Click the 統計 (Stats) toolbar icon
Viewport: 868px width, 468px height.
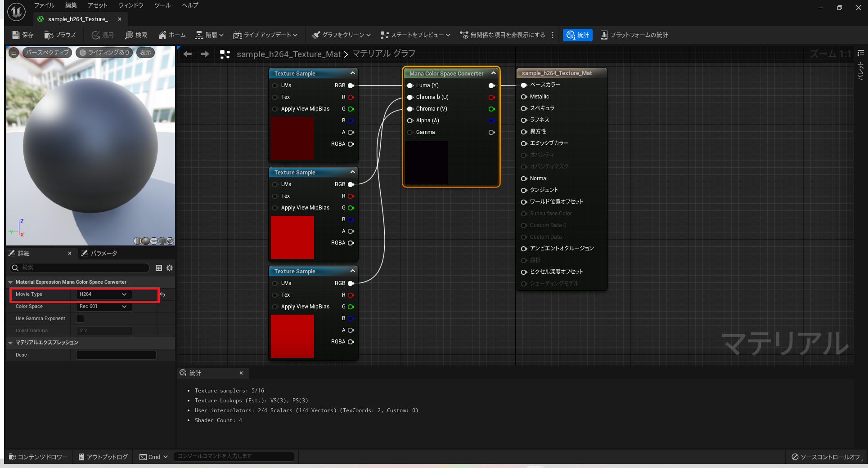577,35
